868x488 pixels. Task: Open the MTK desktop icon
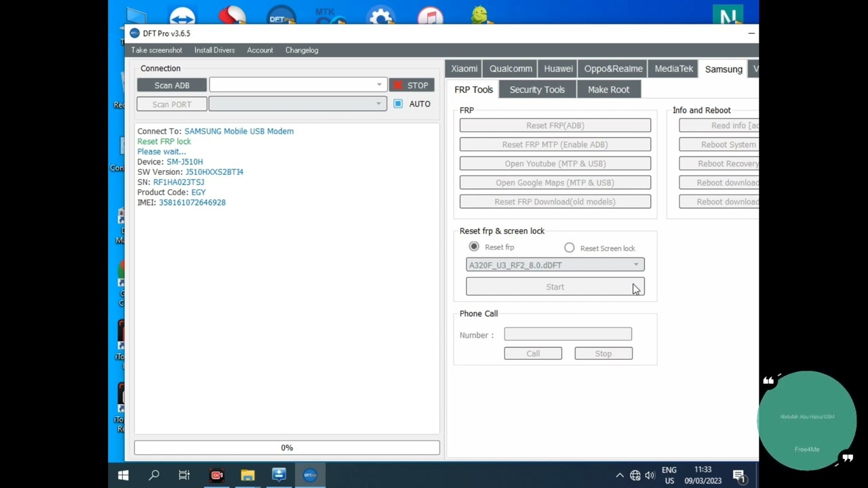coord(331,15)
